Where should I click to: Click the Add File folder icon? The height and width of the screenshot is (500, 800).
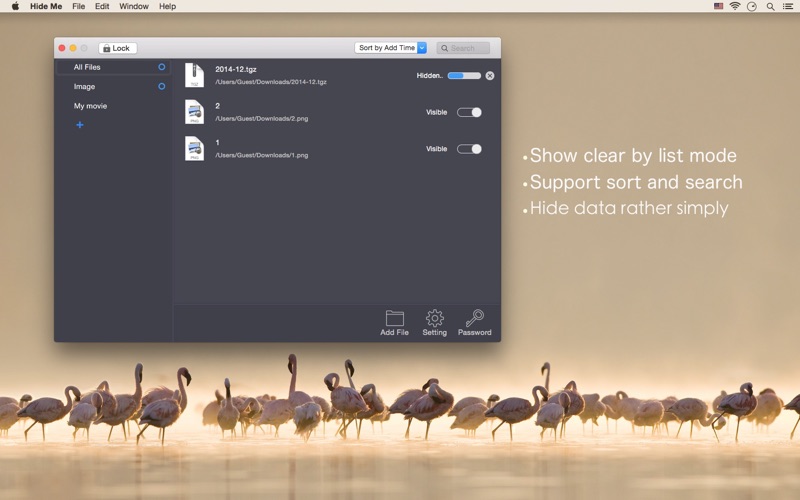click(394, 318)
